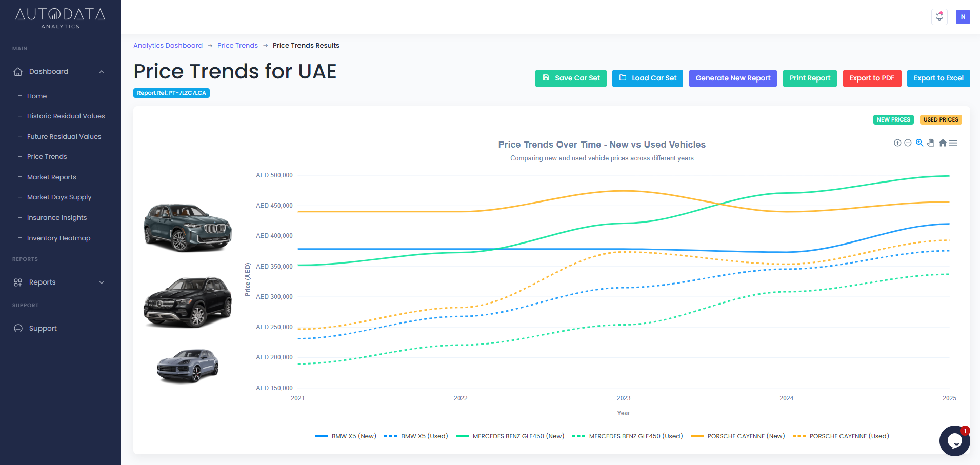Select Price Trends in the sidebar
Screen dimensions: 980x465
tap(47, 156)
